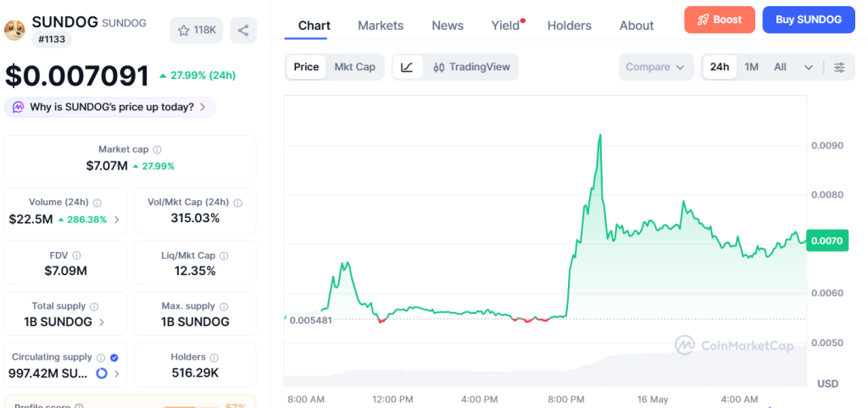
Task: Select the 1M time range
Action: point(751,68)
